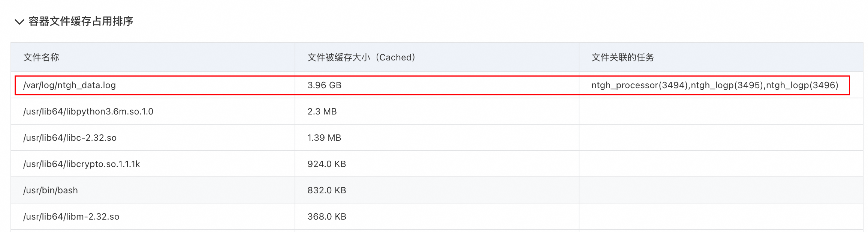Click the 容器文件缓存占用排序 section title
The image size is (868, 232).
(81, 21)
